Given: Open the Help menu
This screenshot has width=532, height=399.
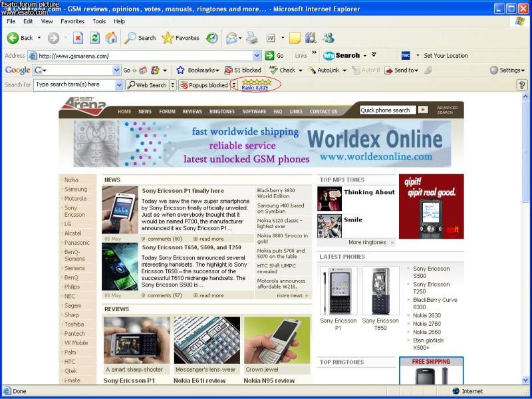Looking at the screenshot, I should [120, 21].
